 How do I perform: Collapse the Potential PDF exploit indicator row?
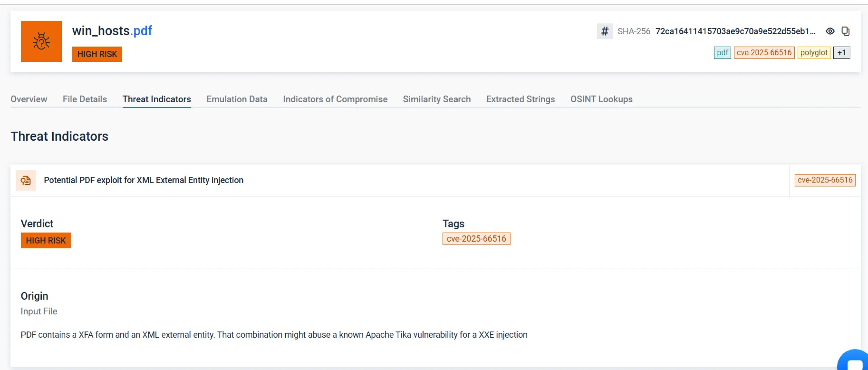click(x=143, y=180)
